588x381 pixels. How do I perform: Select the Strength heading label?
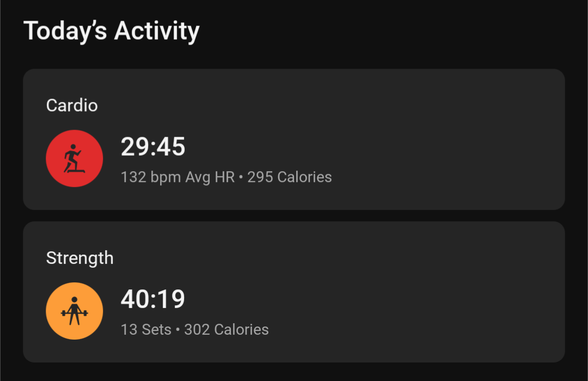(79, 258)
